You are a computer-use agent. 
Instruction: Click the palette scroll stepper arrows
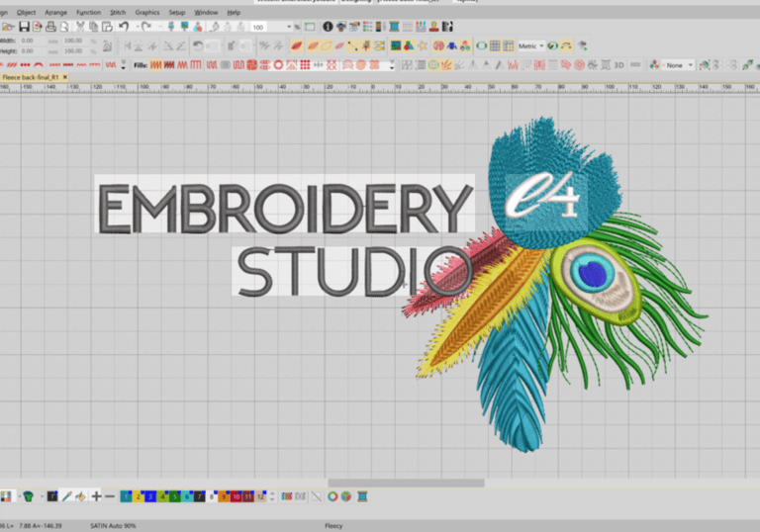coord(272,496)
